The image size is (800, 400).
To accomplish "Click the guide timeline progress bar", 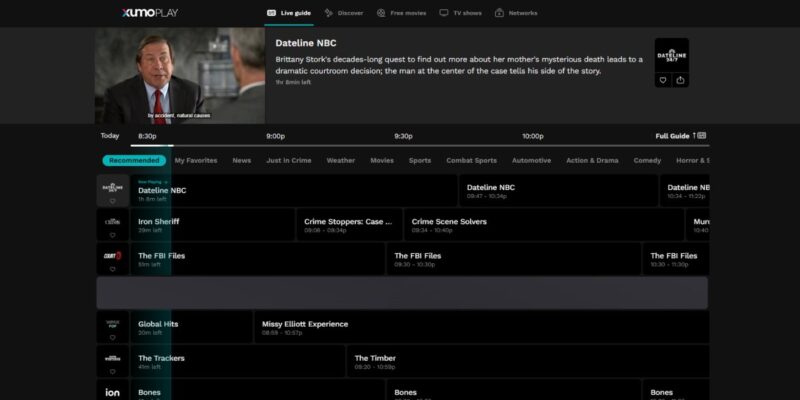I will point(419,146).
